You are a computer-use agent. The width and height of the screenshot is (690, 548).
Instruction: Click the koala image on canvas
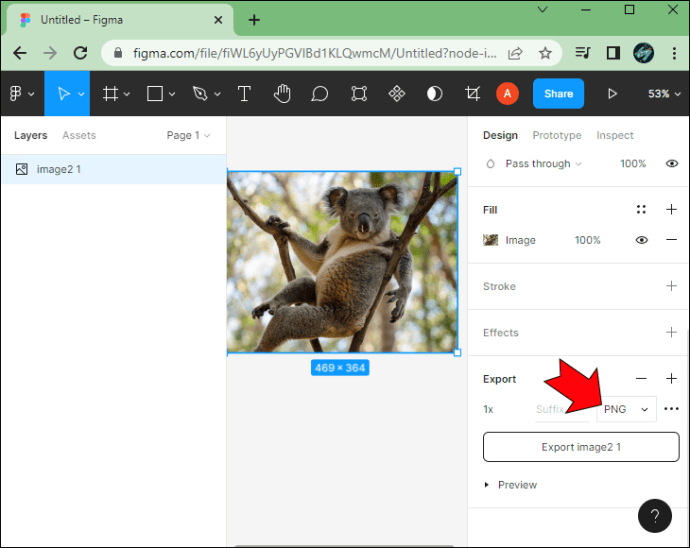point(342,262)
